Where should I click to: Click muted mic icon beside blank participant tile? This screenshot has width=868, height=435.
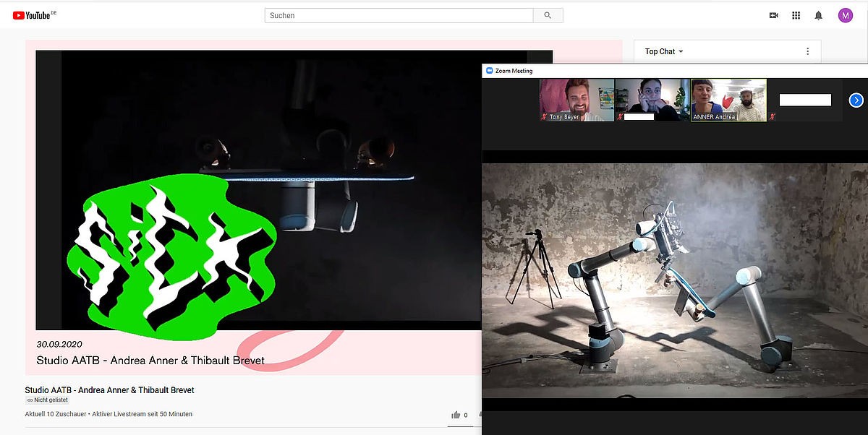[x=773, y=116]
